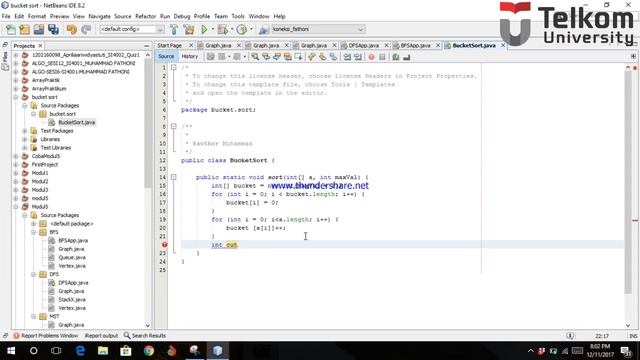Click the Save All toolbar icon
Viewport: 640px width, 360px height.
[53, 29]
